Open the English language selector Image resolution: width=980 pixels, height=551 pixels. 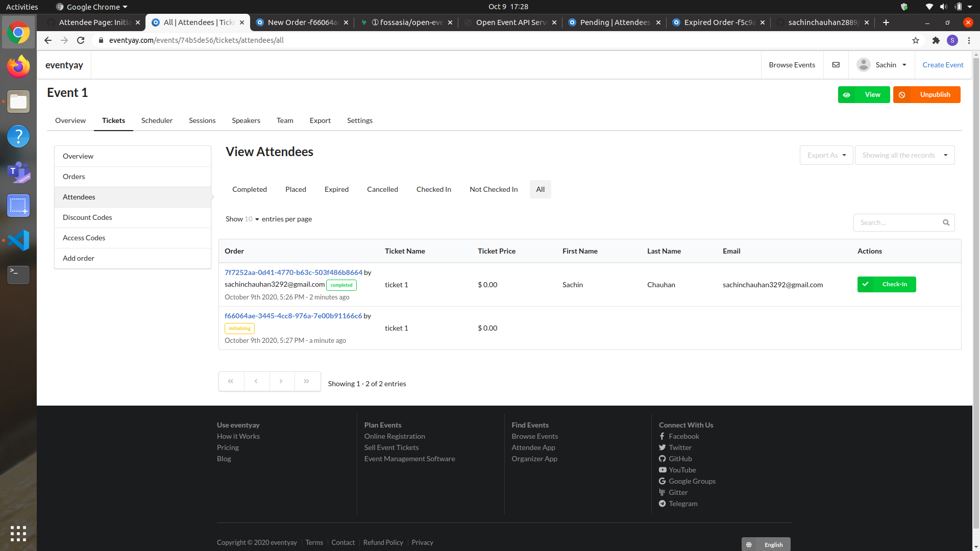tap(766, 544)
